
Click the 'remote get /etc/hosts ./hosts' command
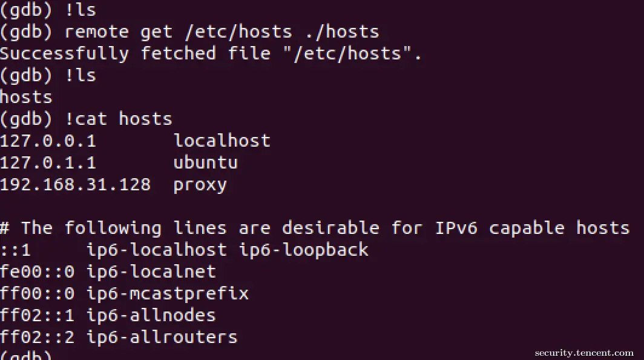pyautogui.click(x=222, y=32)
